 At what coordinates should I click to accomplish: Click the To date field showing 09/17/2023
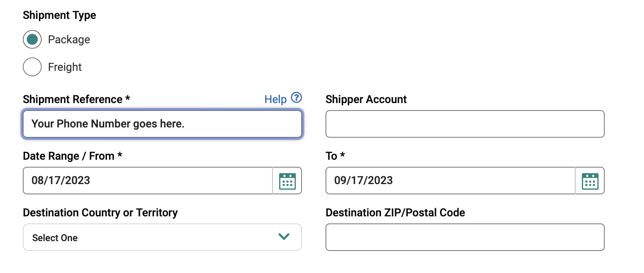pyautogui.click(x=450, y=181)
